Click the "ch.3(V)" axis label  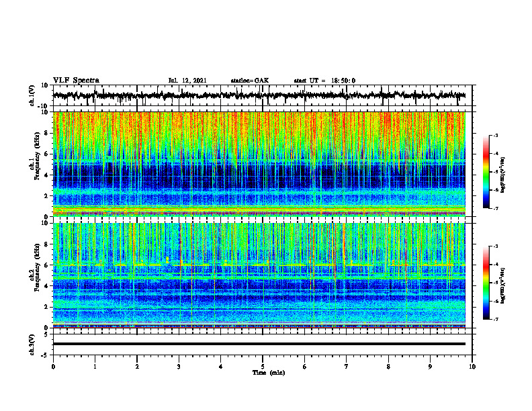(x=32, y=345)
